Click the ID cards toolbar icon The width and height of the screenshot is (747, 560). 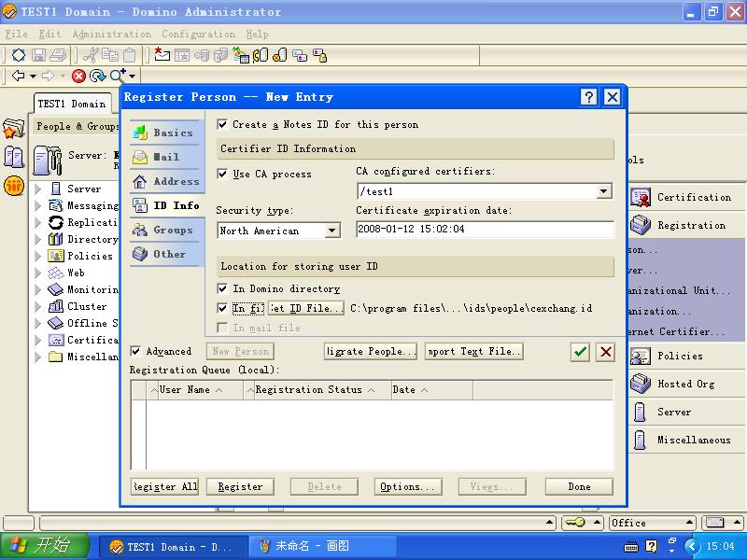tap(300, 56)
